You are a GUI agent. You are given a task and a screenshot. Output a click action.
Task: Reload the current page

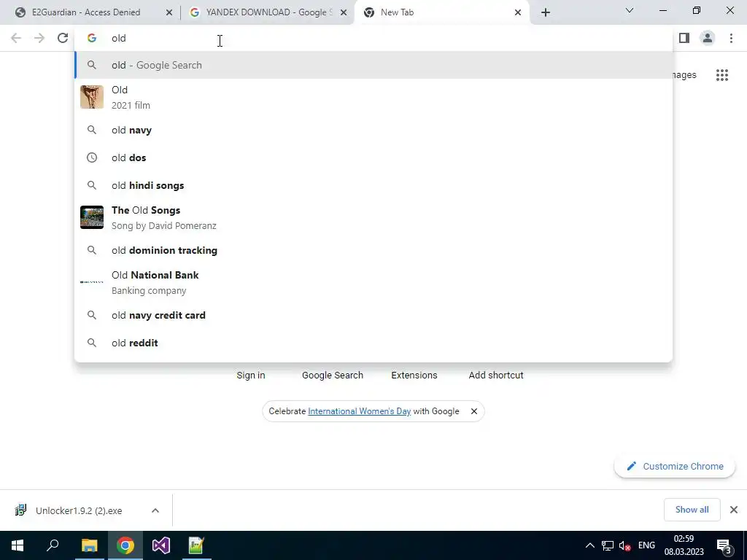coord(63,38)
